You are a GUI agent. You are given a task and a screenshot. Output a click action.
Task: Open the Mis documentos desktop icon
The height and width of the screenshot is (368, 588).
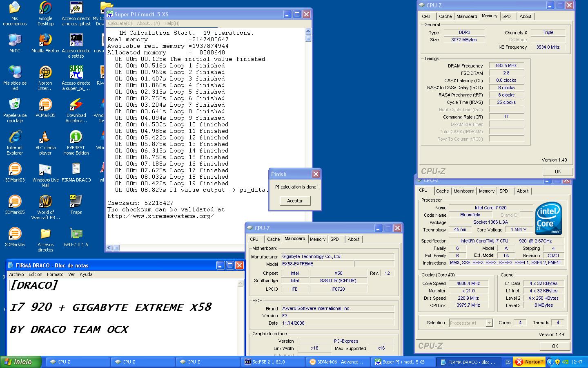coord(15,13)
